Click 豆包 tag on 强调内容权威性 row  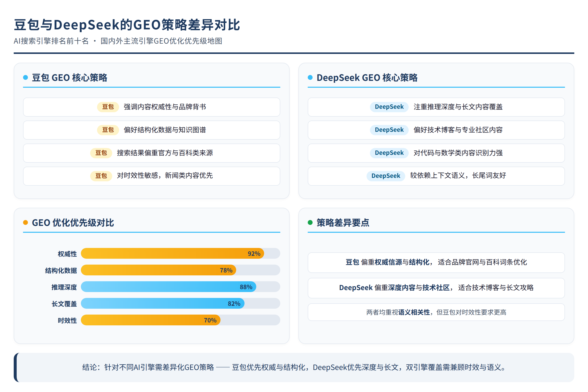pyautogui.click(x=108, y=107)
